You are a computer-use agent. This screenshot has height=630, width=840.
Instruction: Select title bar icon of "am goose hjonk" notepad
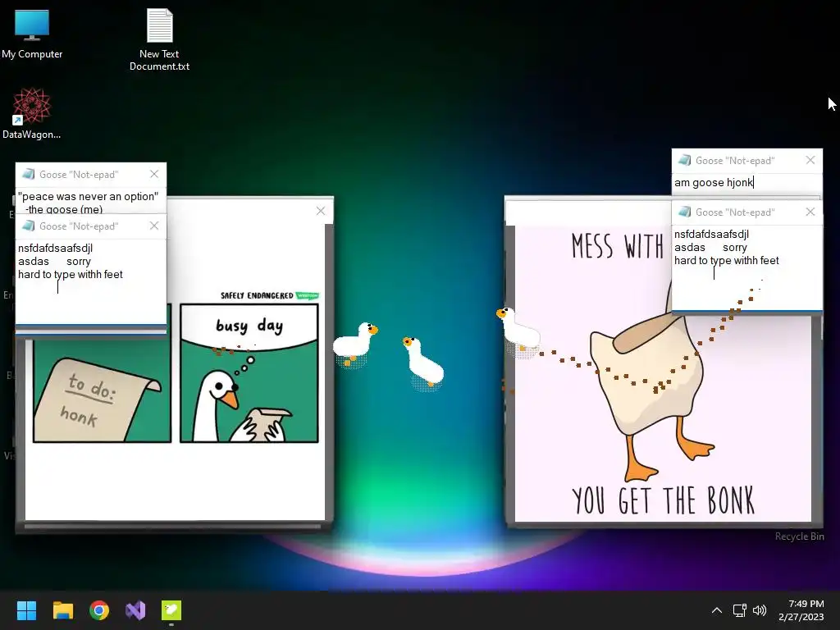(685, 160)
